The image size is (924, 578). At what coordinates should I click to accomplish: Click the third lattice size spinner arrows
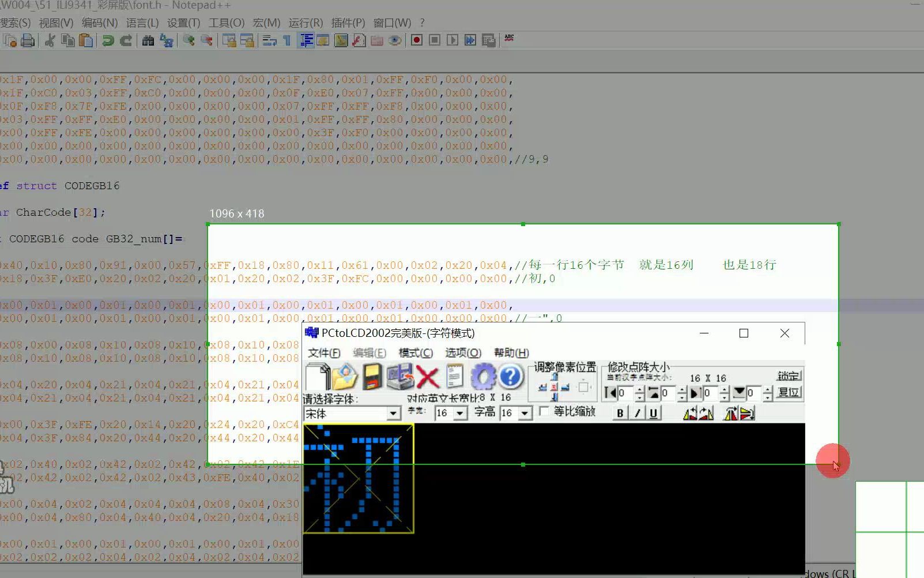click(x=724, y=393)
